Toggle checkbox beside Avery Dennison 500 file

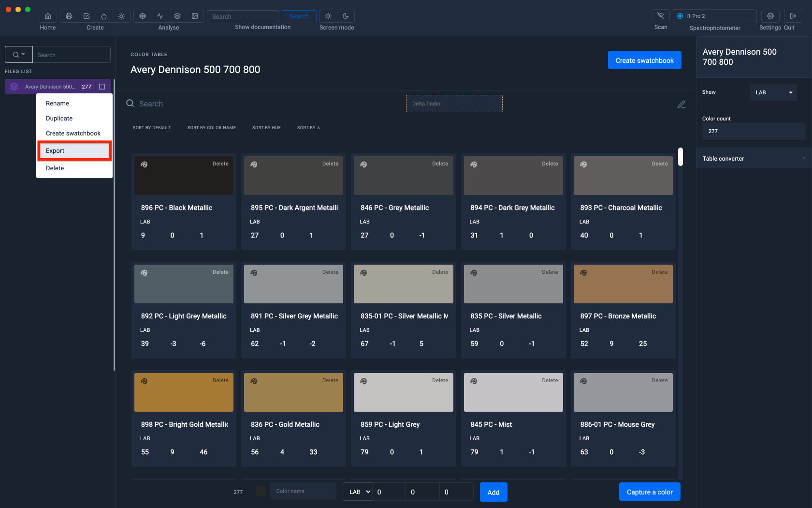[x=102, y=87]
